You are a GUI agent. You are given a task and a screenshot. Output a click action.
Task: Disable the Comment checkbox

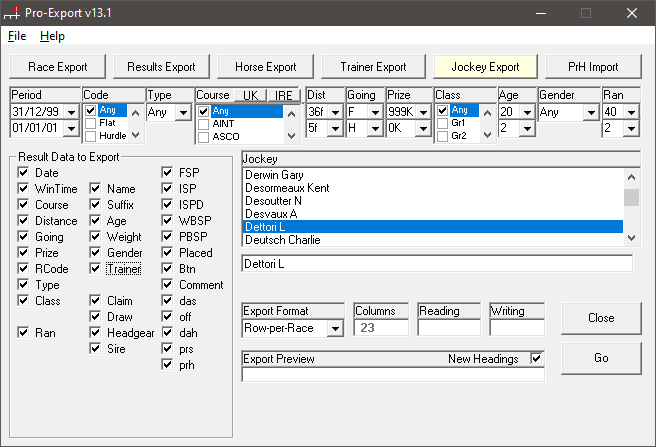pyautogui.click(x=168, y=285)
